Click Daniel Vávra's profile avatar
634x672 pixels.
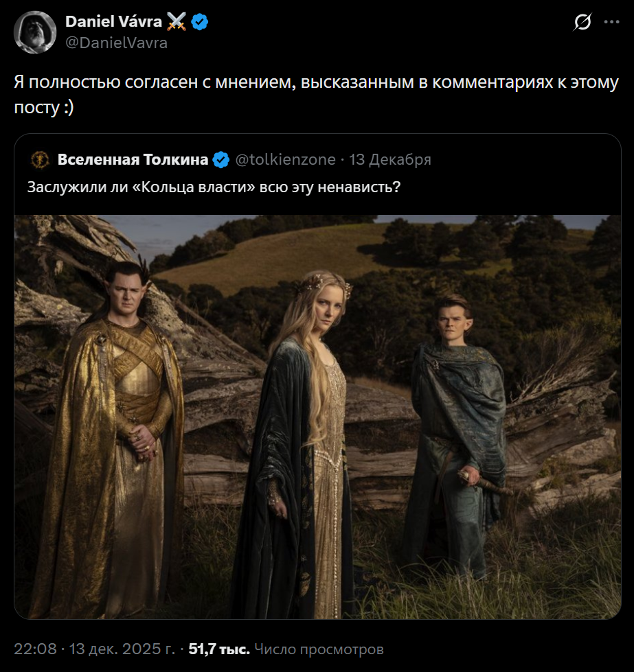pyautogui.click(x=35, y=32)
